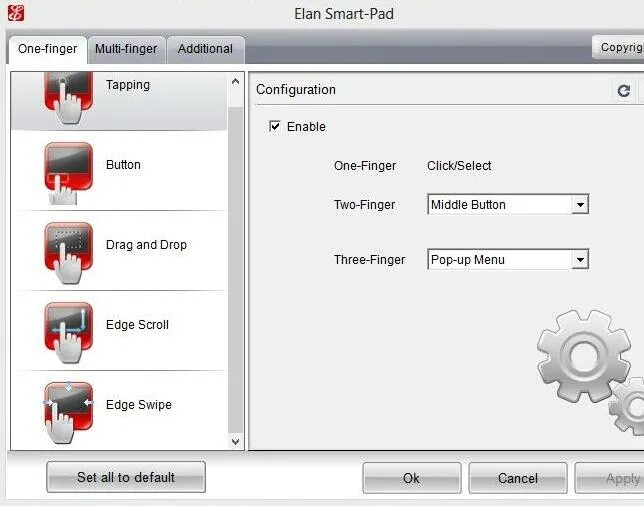This screenshot has height=506, width=644.
Task: Click the Configuration reset refresh icon
Action: click(624, 90)
